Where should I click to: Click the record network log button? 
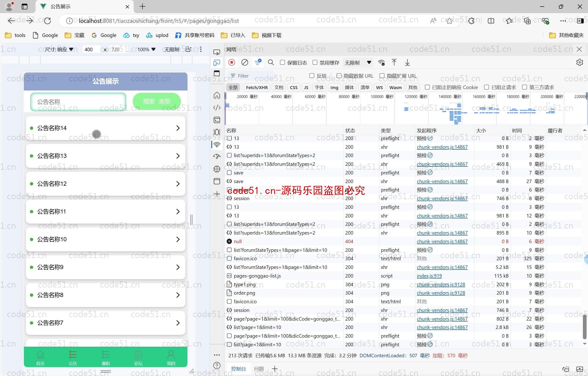pos(232,62)
